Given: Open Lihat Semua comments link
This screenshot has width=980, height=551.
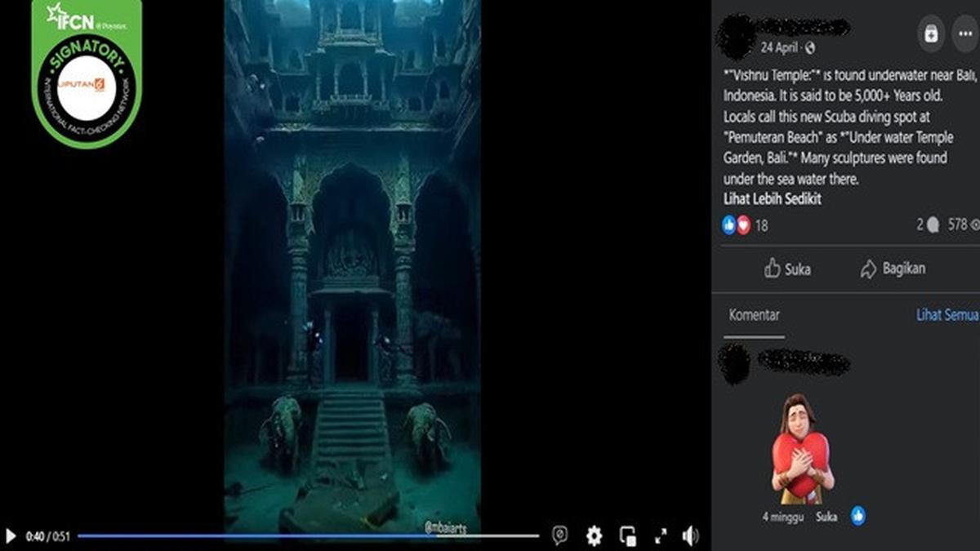Looking at the screenshot, I should pos(947,315).
